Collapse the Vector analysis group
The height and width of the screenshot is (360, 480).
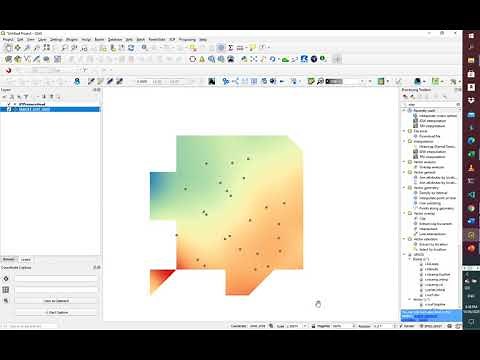click(x=404, y=162)
